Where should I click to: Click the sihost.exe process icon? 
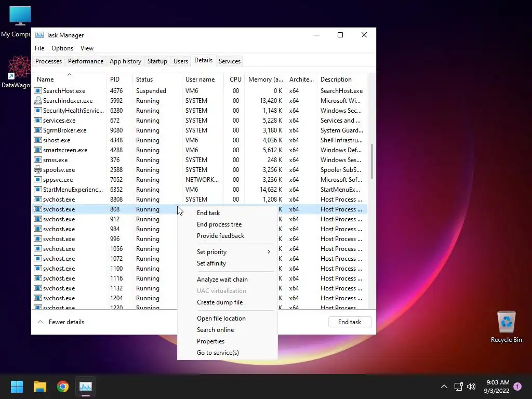[37, 140]
